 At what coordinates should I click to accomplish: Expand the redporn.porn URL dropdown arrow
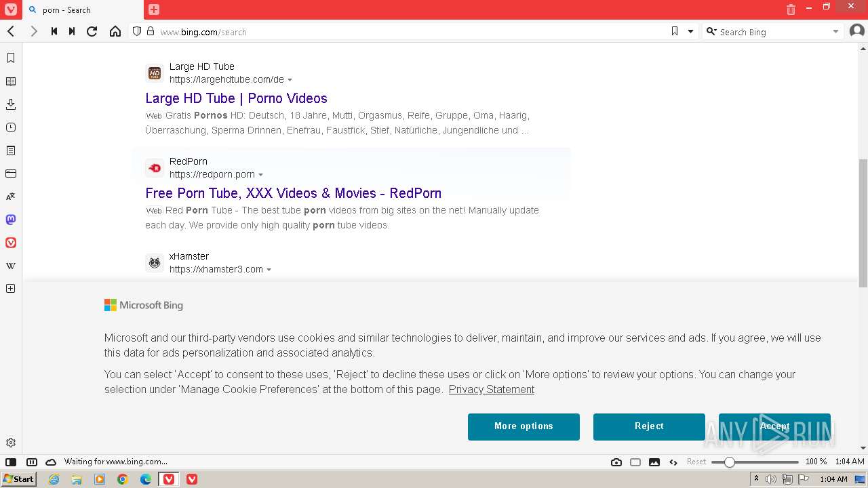click(261, 175)
